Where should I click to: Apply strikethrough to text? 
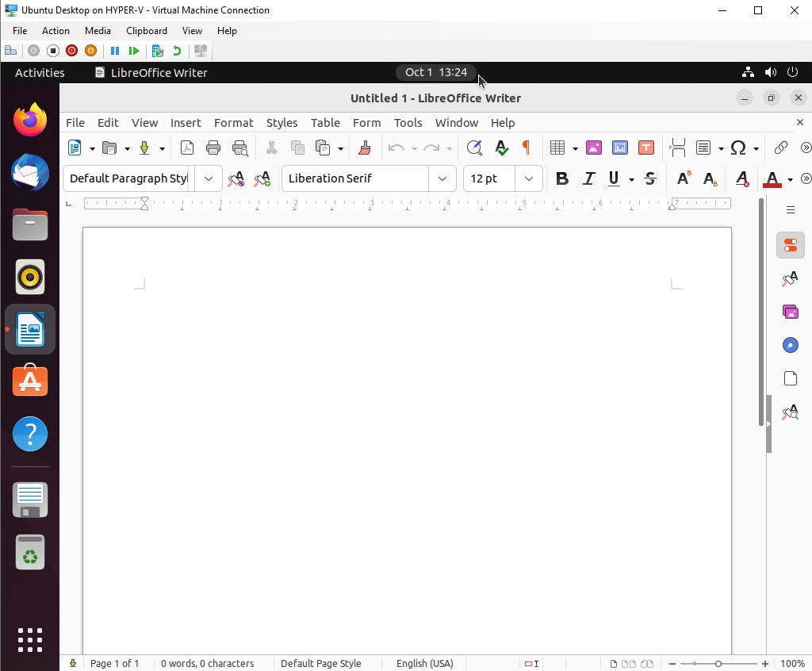click(x=649, y=178)
